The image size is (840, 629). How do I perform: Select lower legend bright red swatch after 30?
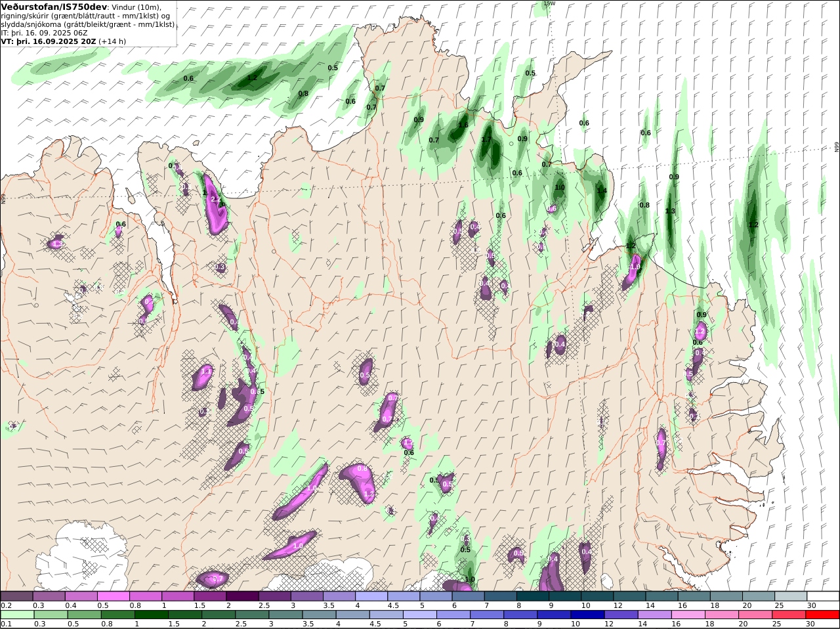(x=823, y=615)
